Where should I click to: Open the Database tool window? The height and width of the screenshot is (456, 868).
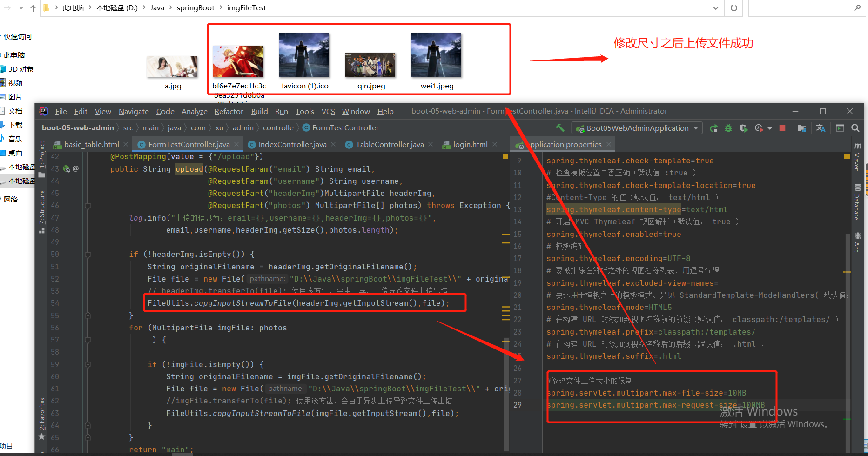click(x=857, y=201)
